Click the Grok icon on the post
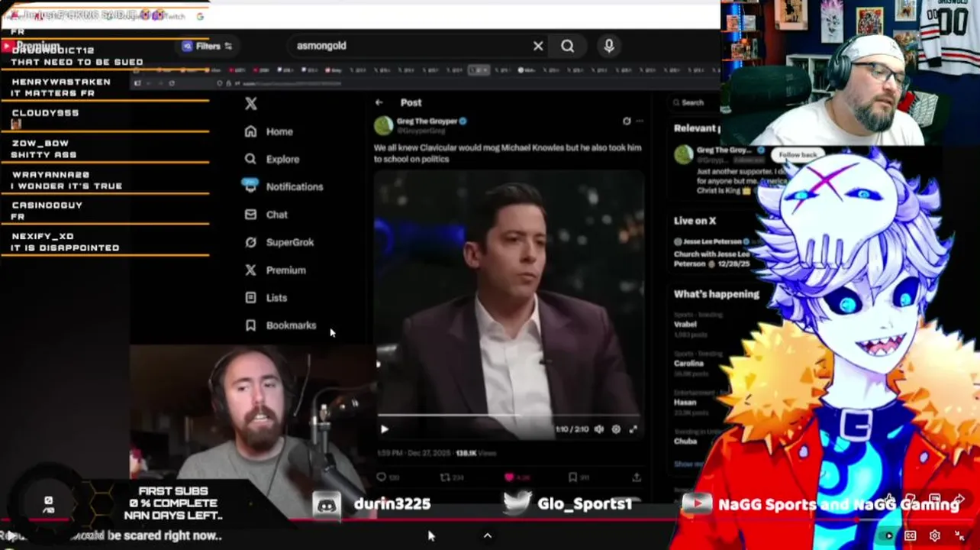The image size is (980, 550). 627,121
